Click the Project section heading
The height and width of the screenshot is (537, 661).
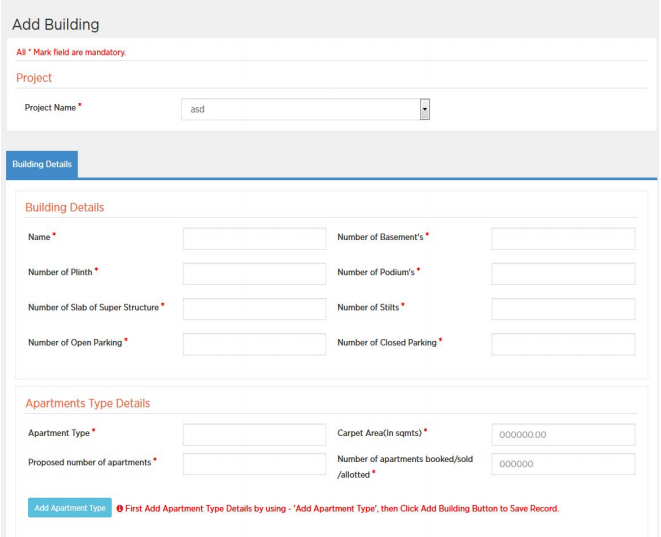pyautogui.click(x=34, y=77)
